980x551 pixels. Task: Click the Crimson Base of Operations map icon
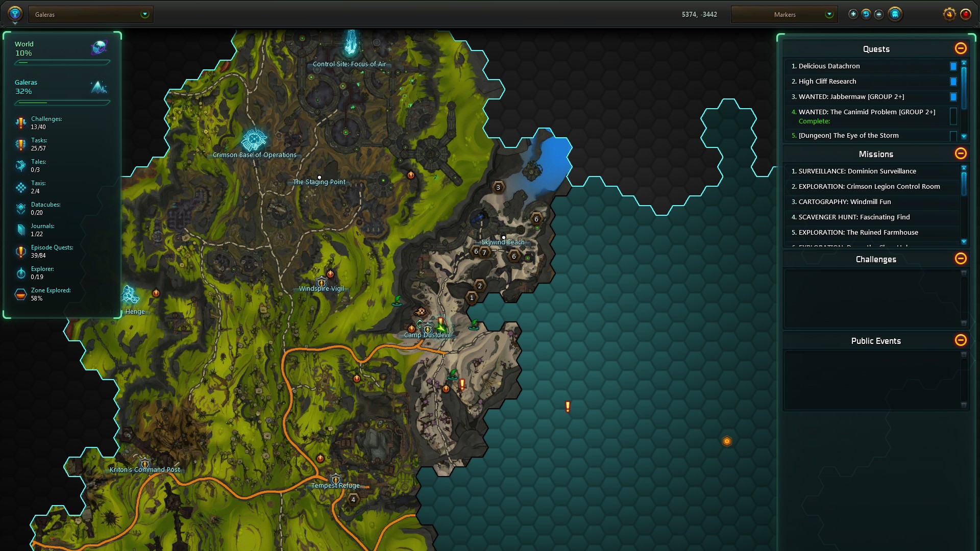pyautogui.click(x=254, y=139)
